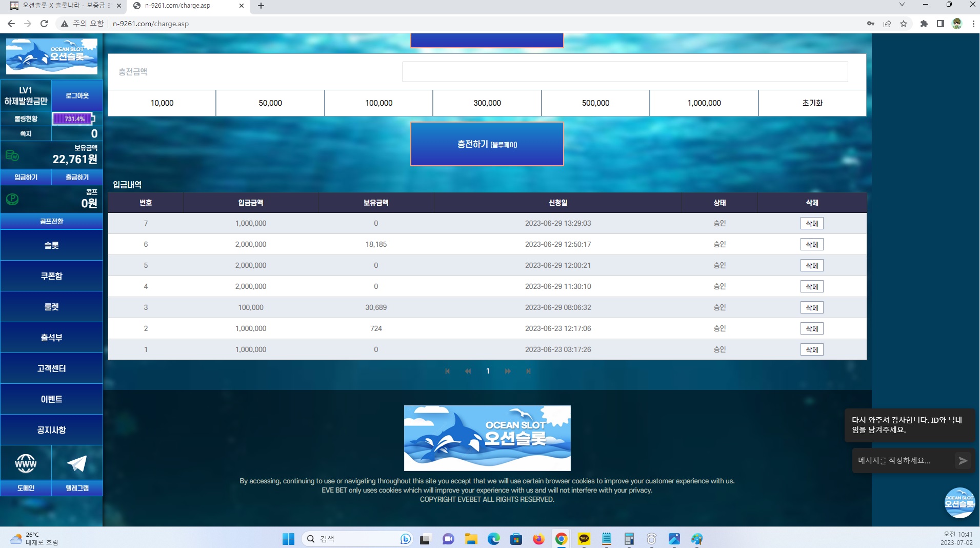Bookmark this page with star icon
980x548 pixels.
click(904, 24)
